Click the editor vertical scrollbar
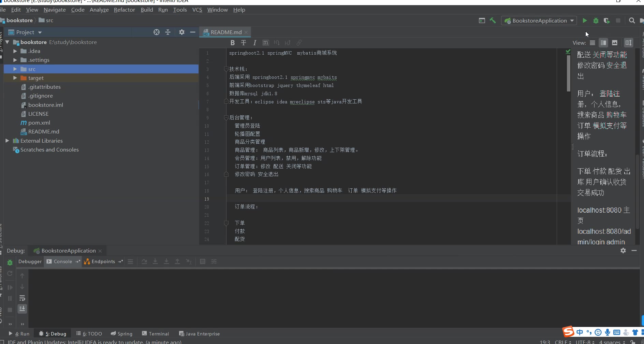Viewport: 644px width, 344px height. coord(568,73)
